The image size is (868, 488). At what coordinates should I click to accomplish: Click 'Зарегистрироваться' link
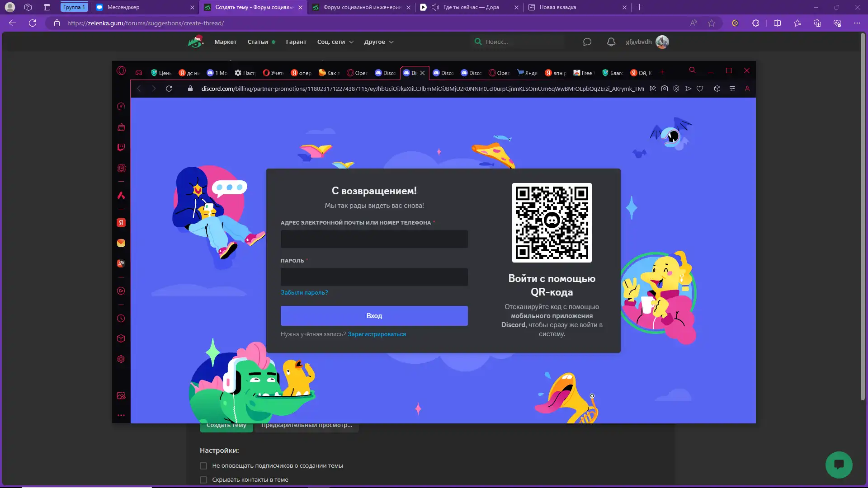[377, 334]
